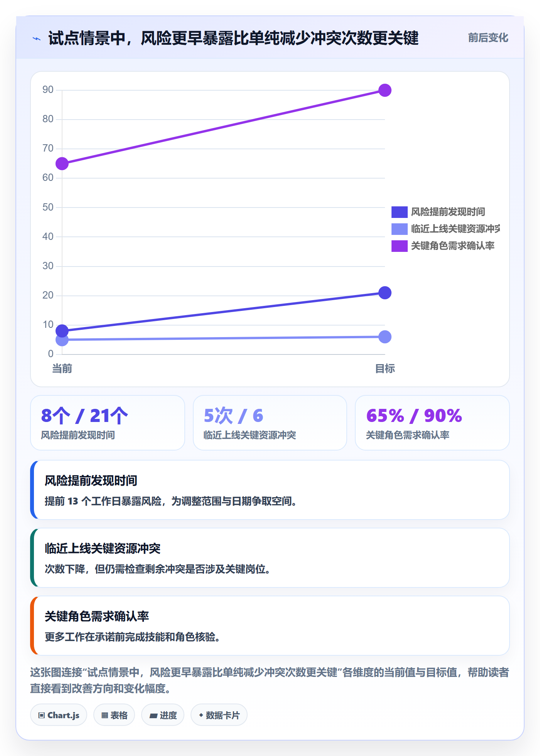
Task: Click the grid icon in 表格 tag
Action: 105,715
